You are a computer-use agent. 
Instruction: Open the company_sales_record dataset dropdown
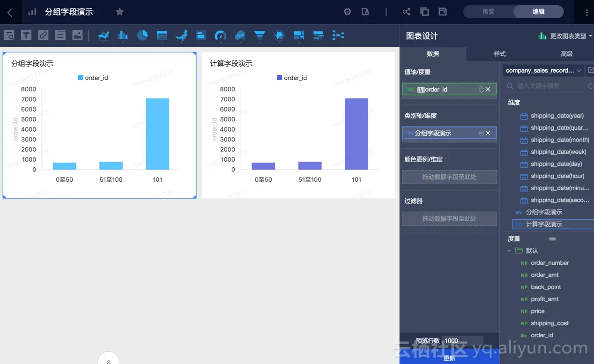coord(543,71)
